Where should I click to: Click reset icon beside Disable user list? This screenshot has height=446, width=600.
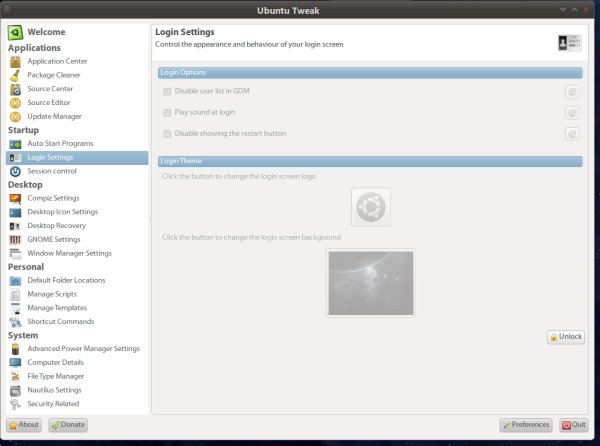(572, 92)
